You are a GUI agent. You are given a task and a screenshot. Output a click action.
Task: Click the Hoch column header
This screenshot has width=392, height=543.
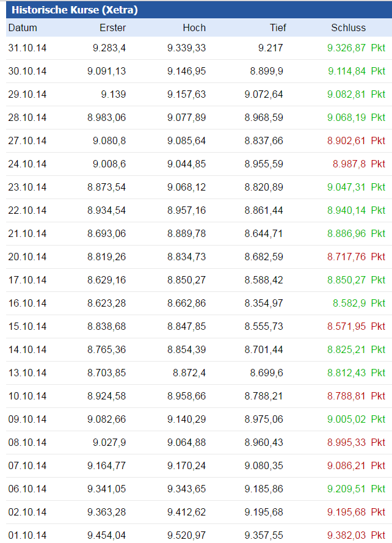click(x=194, y=27)
